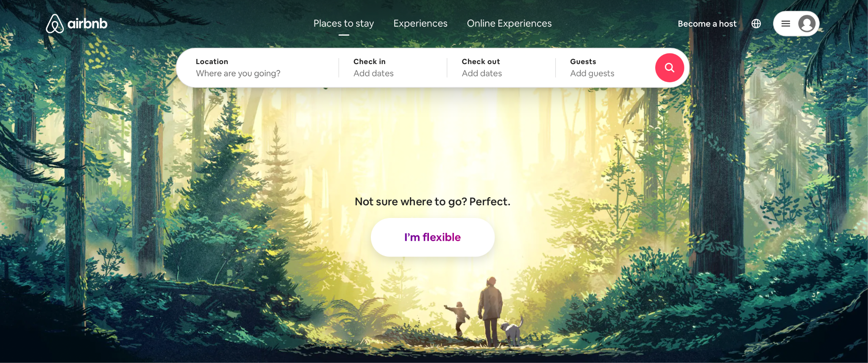
Task: Click the user profile avatar icon
Action: pos(807,24)
